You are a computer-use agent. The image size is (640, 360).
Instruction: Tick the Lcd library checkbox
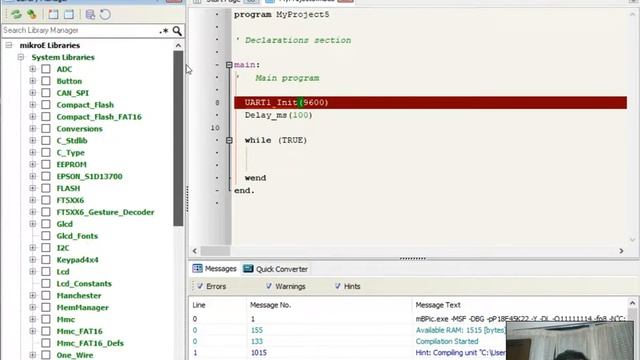coord(46,271)
